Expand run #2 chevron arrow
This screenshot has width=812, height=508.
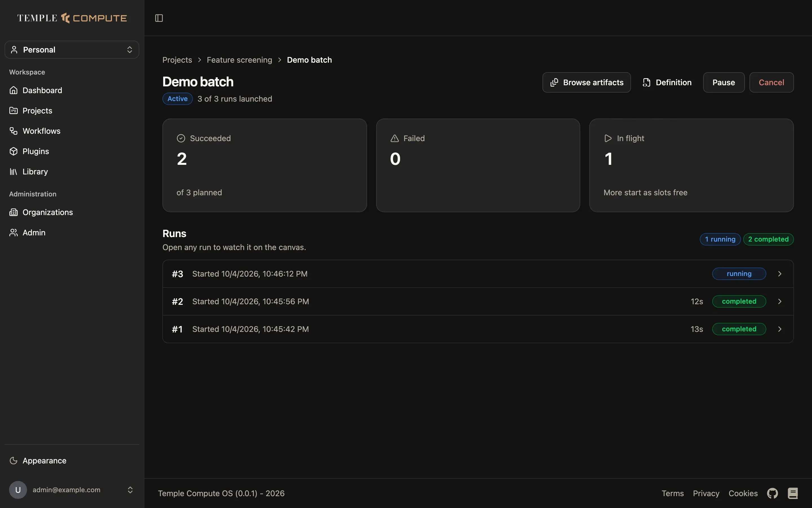point(780,301)
